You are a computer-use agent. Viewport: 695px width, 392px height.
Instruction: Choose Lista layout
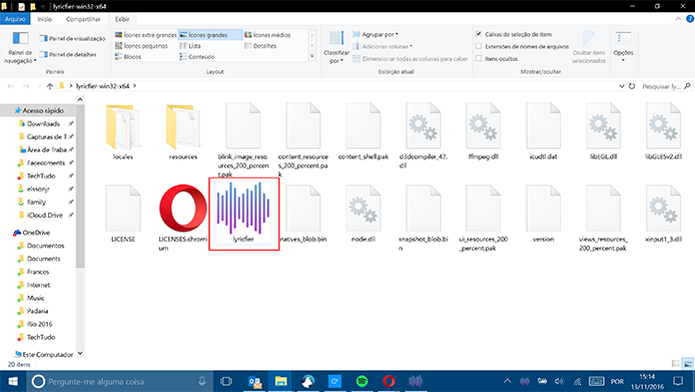click(x=190, y=46)
